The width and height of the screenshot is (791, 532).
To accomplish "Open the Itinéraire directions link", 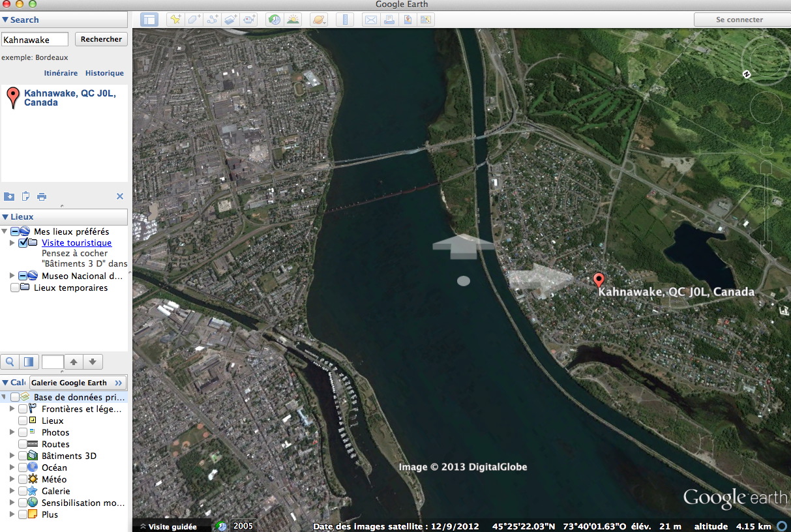I will pos(61,73).
